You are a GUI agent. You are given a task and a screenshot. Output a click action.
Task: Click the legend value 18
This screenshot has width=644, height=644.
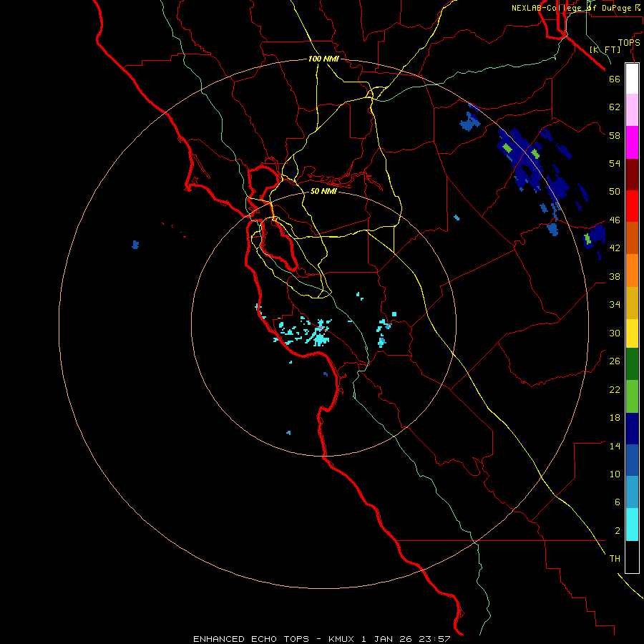pyautogui.click(x=615, y=418)
